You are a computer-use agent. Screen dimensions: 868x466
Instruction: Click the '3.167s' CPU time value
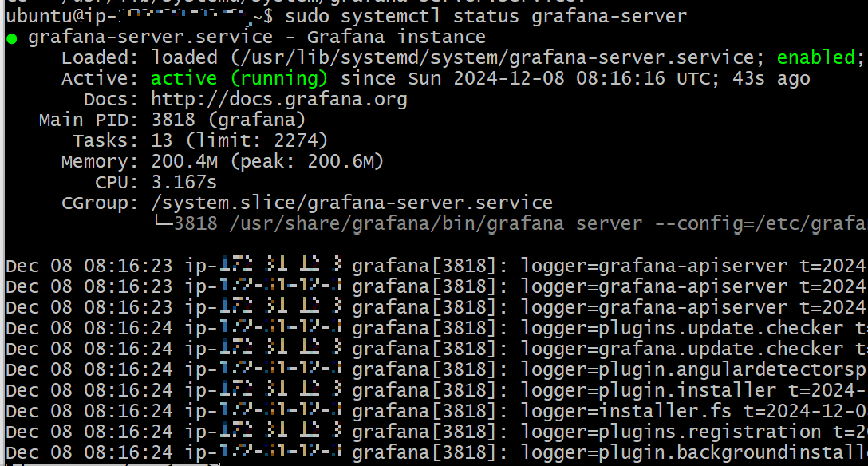pos(183,182)
